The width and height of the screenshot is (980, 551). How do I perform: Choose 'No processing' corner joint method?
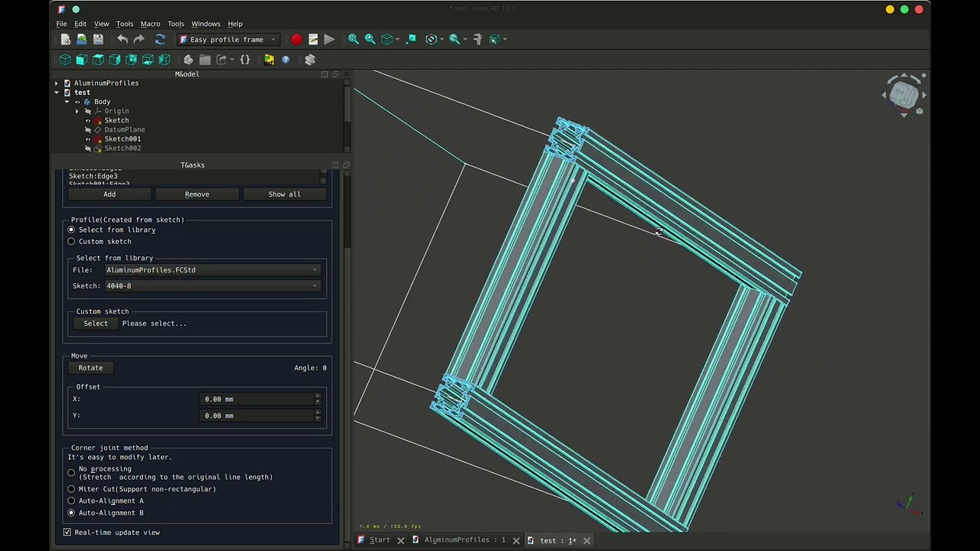click(x=71, y=473)
